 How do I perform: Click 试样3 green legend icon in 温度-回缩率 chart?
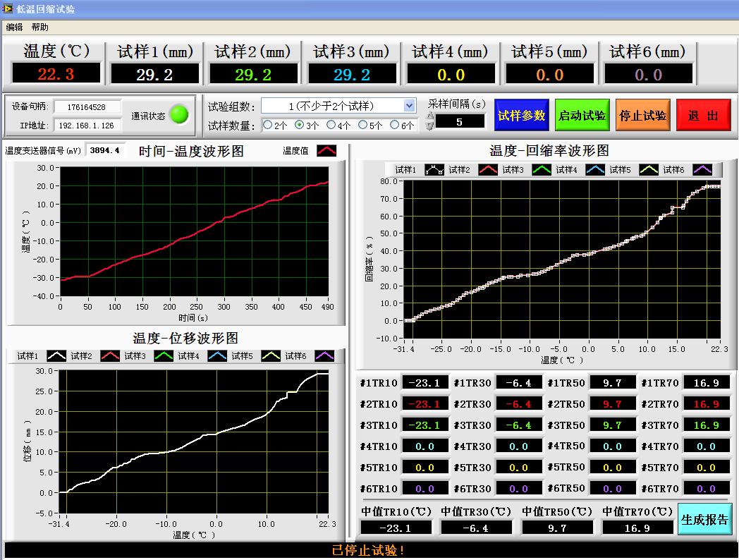542,170
